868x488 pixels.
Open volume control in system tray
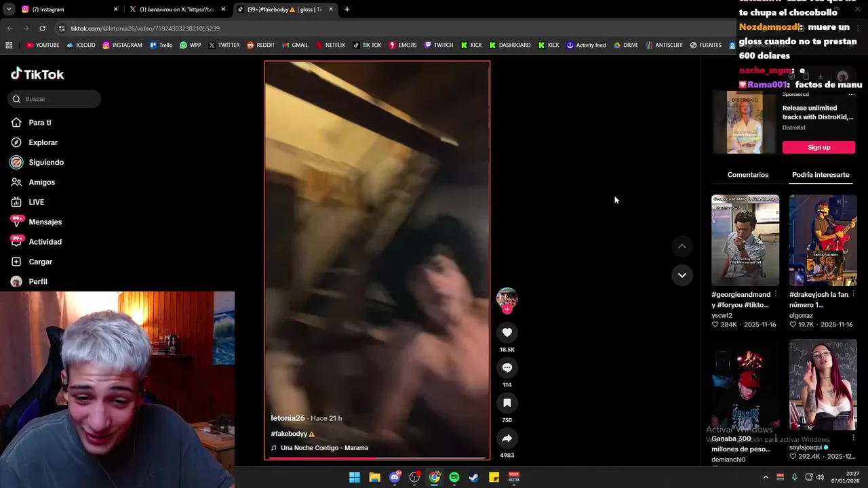click(x=820, y=477)
